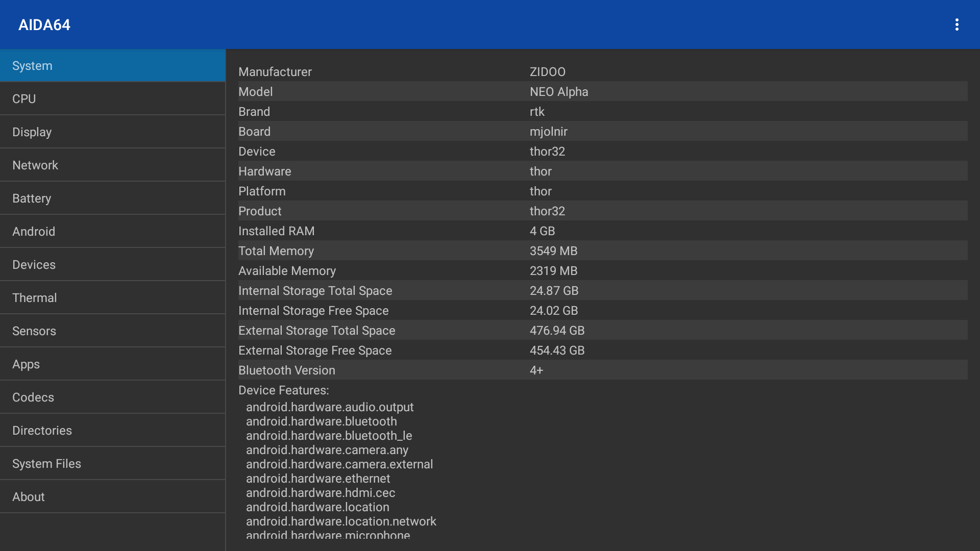Select android.hardware.ethernet feature entry
Viewport: 980px width, 551px height.
tap(318, 479)
